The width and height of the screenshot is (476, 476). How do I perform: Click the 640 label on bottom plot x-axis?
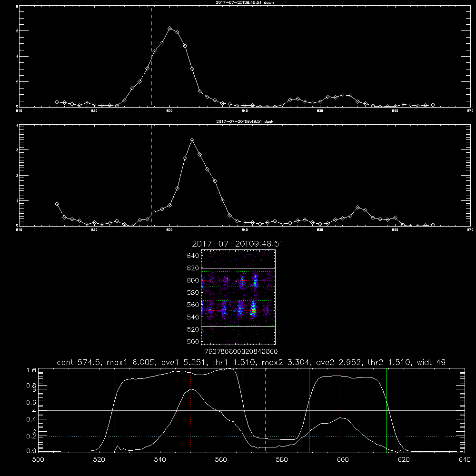[465, 460]
